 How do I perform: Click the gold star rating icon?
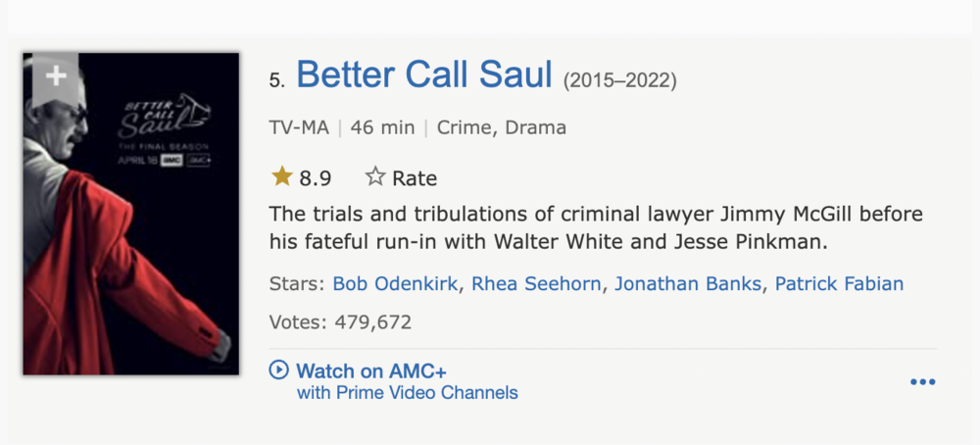[282, 176]
